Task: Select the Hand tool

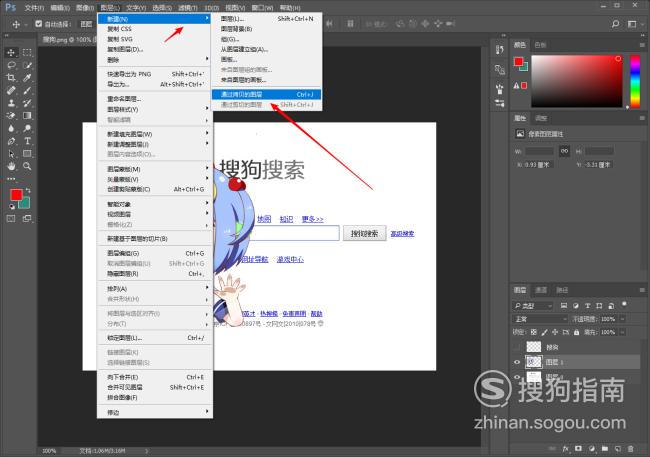Action: 11,166
